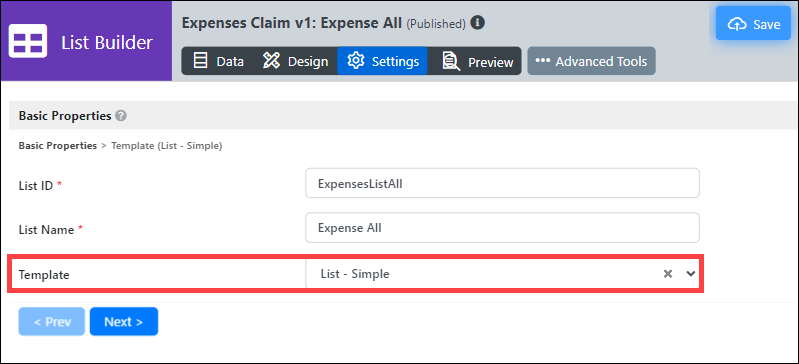Click the List Builder grid logo icon
The height and width of the screenshot is (364, 799).
(x=28, y=41)
